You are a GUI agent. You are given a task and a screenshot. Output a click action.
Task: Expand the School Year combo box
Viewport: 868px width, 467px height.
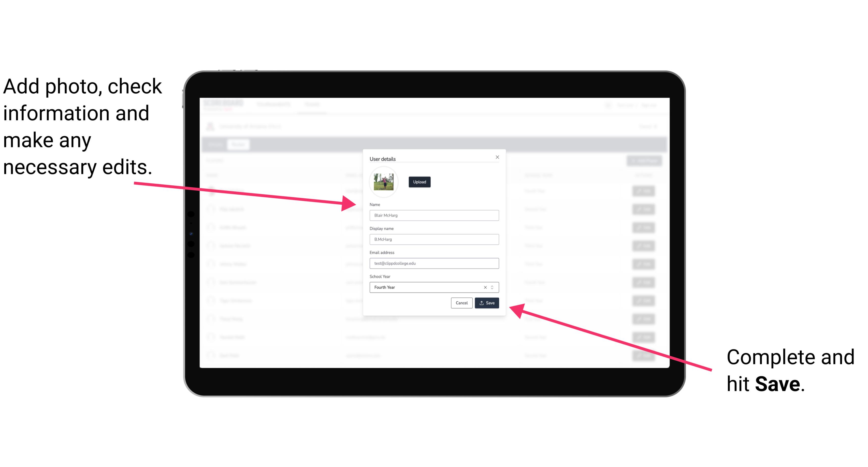494,287
